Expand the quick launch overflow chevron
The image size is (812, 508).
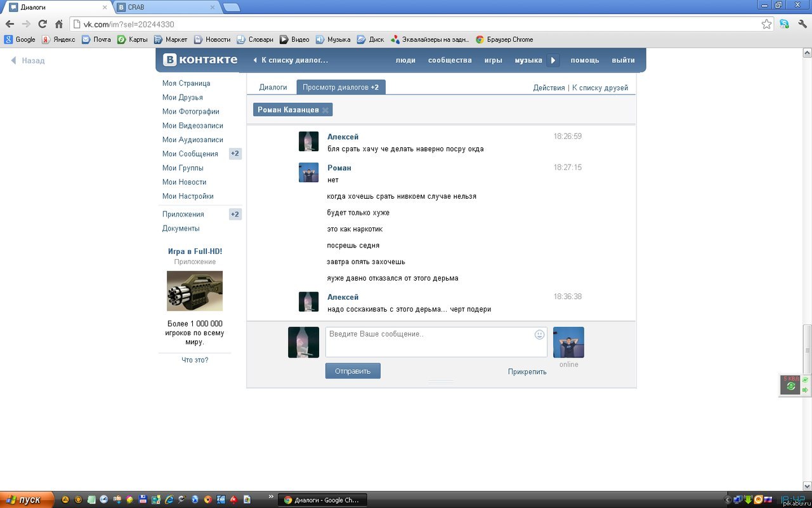pos(272,497)
